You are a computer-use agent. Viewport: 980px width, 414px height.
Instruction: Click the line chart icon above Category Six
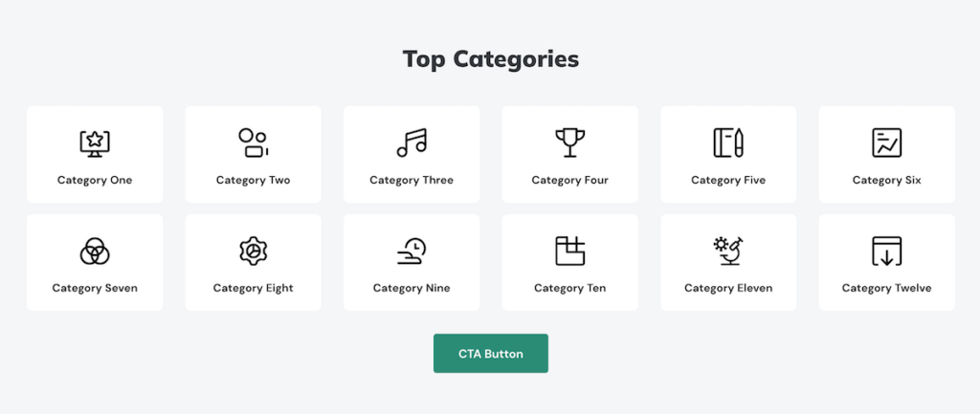tap(886, 142)
